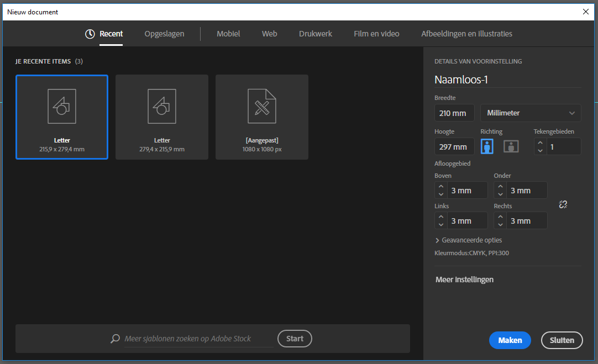The image size is (598, 364).
Task: Increase Rechts bleed with up arrow
Action: [x=500, y=217]
